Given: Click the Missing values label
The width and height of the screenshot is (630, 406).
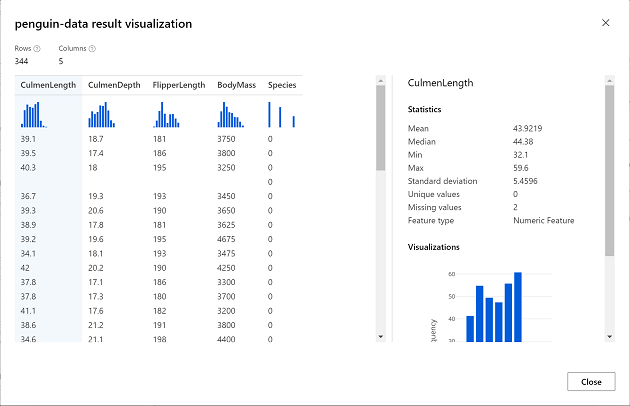Looking at the screenshot, I should click(x=434, y=207).
